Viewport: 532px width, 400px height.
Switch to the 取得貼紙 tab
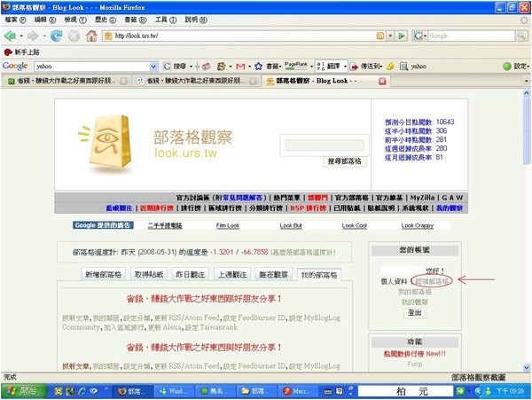tap(149, 274)
